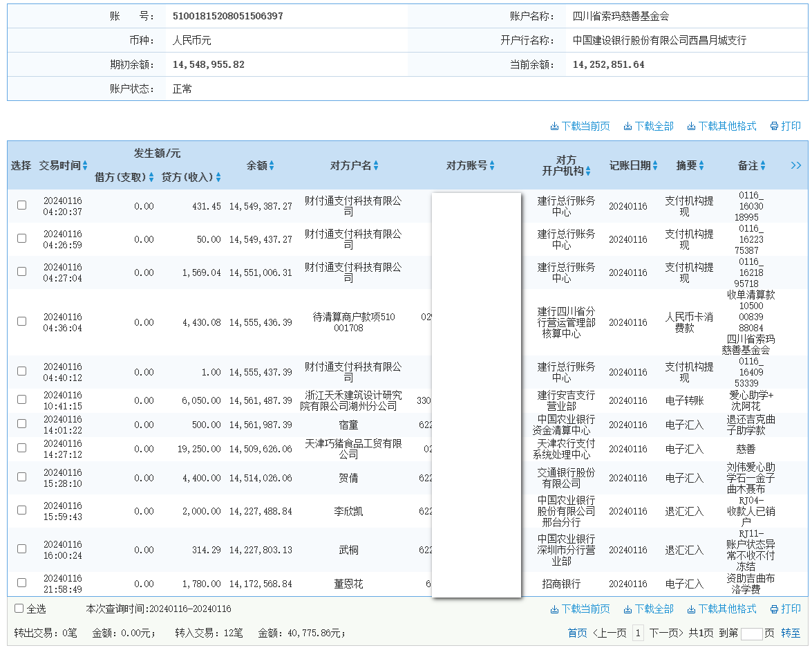This screenshot has height=648, width=812.
Task: Expand more columns with double chevron
Action: click(x=796, y=165)
